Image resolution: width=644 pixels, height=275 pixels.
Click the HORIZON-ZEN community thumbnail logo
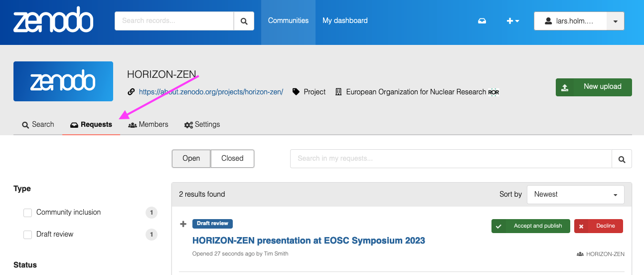[x=63, y=81]
